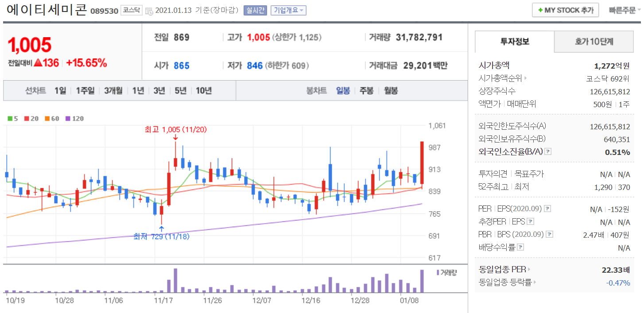The width and height of the screenshot is (644, 313).
Task: Open help icon next to 외국인소진율(B/A)
Action: 548,152
